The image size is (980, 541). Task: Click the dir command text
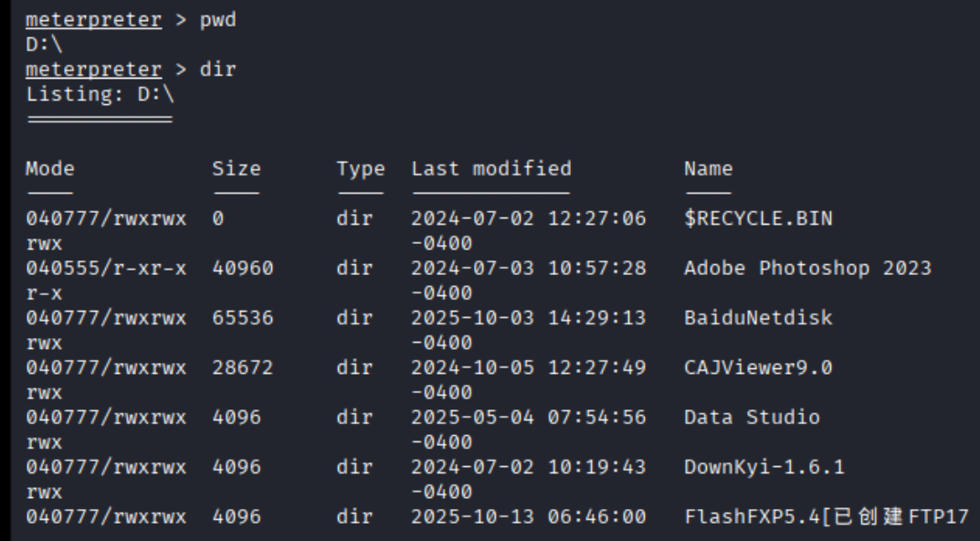[x=218, y=69]
